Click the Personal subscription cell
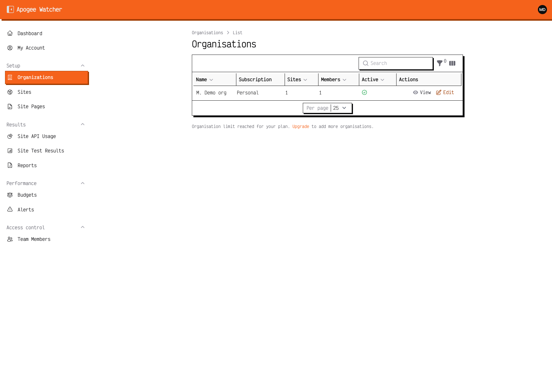This screenshot has height=392, width=552. tap(248, 93)
